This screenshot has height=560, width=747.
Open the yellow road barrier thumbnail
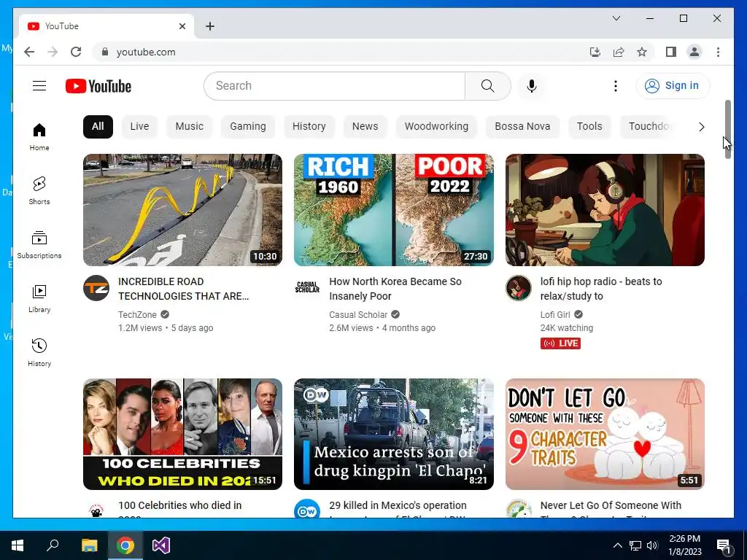(182, 209)
